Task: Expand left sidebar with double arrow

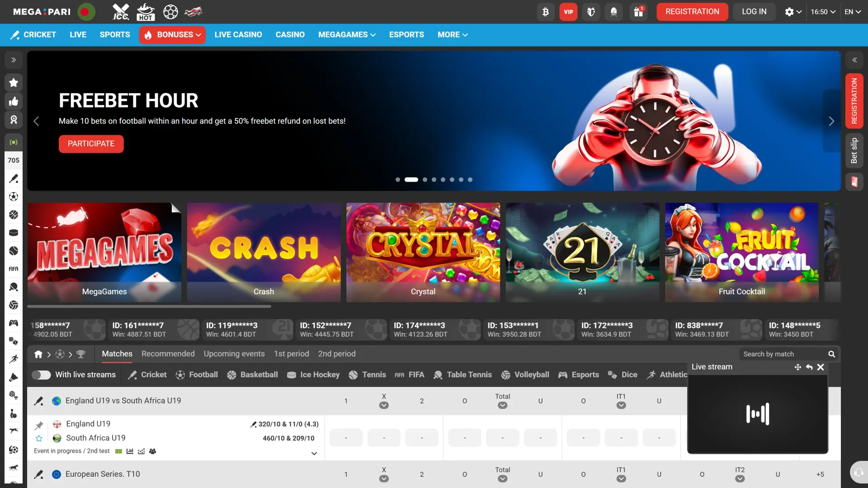Action: (14, 60)
